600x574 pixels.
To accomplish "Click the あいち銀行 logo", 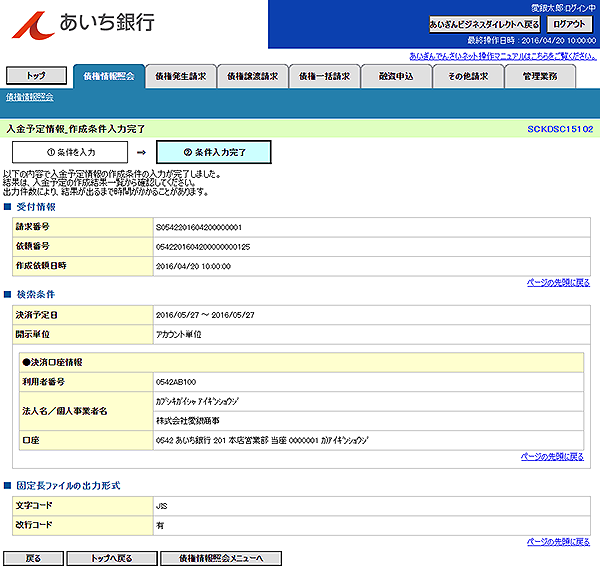I will (x=83, y=24).
